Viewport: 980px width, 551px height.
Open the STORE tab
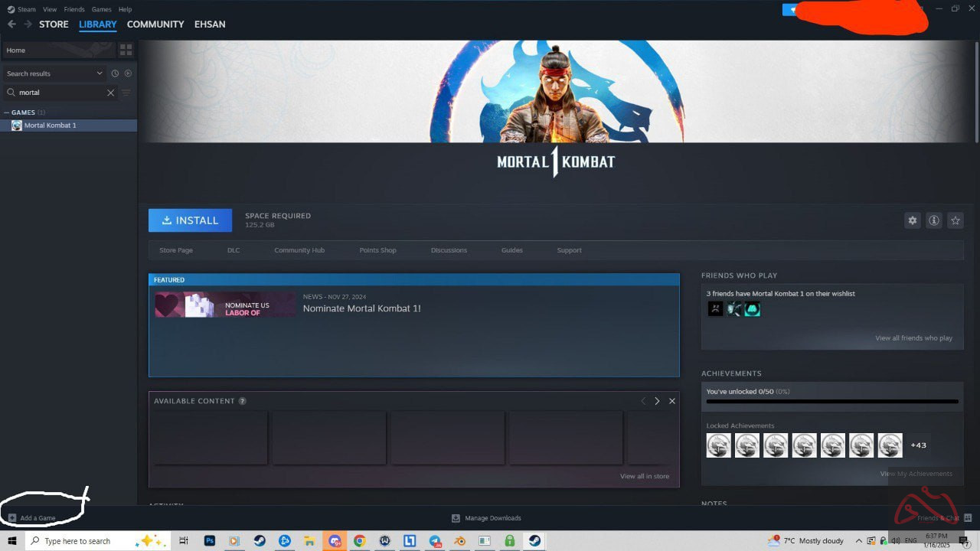[54, 24]
